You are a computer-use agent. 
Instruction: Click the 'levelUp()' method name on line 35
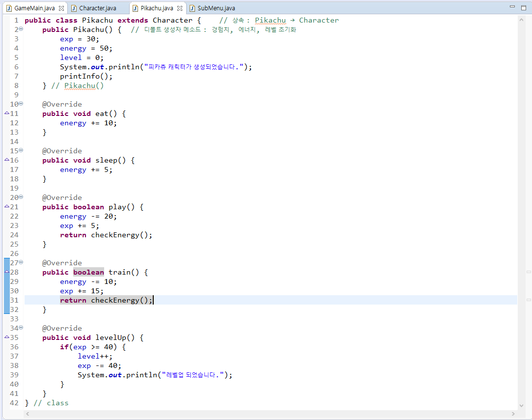click(115, 337)
